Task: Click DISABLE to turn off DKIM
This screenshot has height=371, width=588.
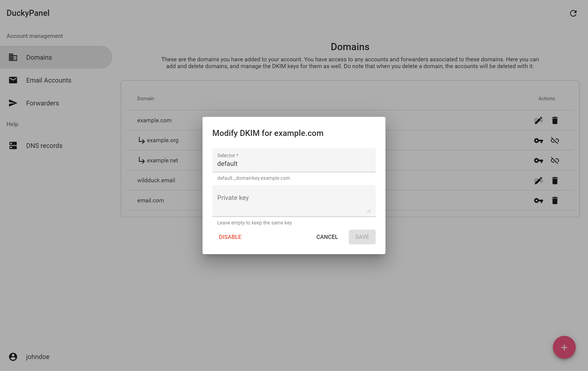Action: 230,237
